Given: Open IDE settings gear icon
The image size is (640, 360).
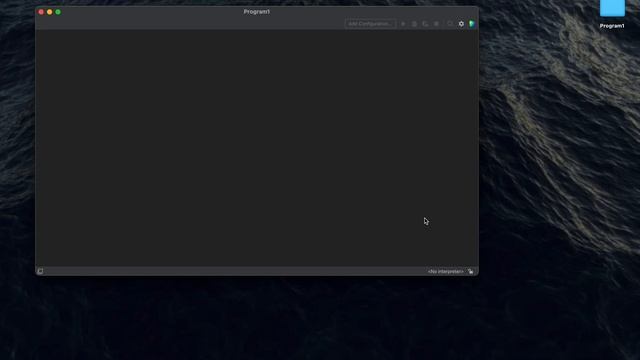Looking at the screenshot, I should tap(461, 24).
